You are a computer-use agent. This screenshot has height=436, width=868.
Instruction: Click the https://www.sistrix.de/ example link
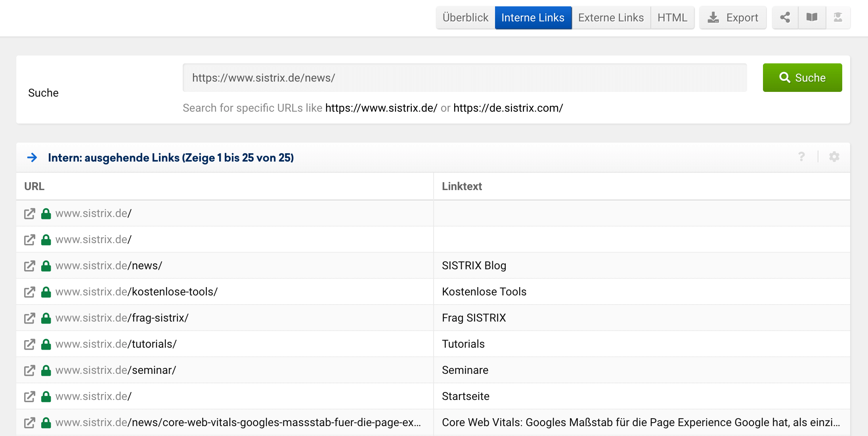coord(381,108)
